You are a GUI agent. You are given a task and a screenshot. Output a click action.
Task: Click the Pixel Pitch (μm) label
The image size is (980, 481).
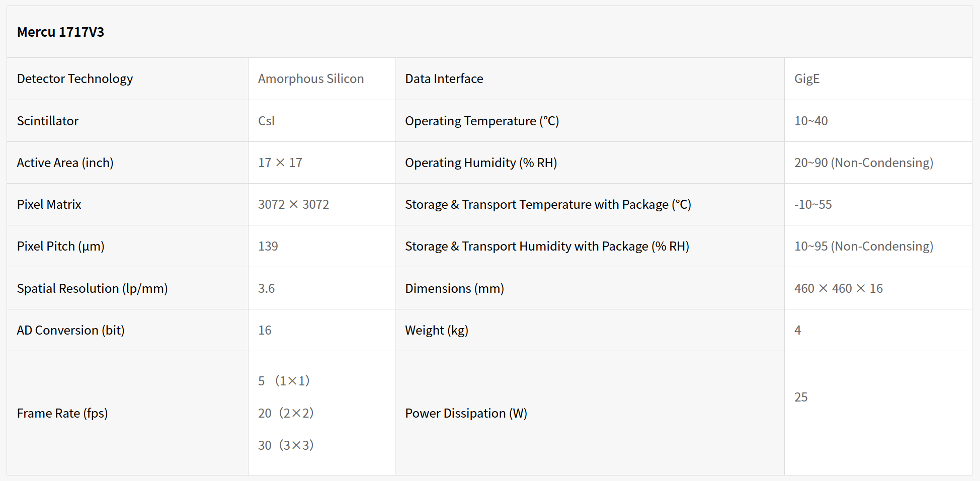coord(60,247)
